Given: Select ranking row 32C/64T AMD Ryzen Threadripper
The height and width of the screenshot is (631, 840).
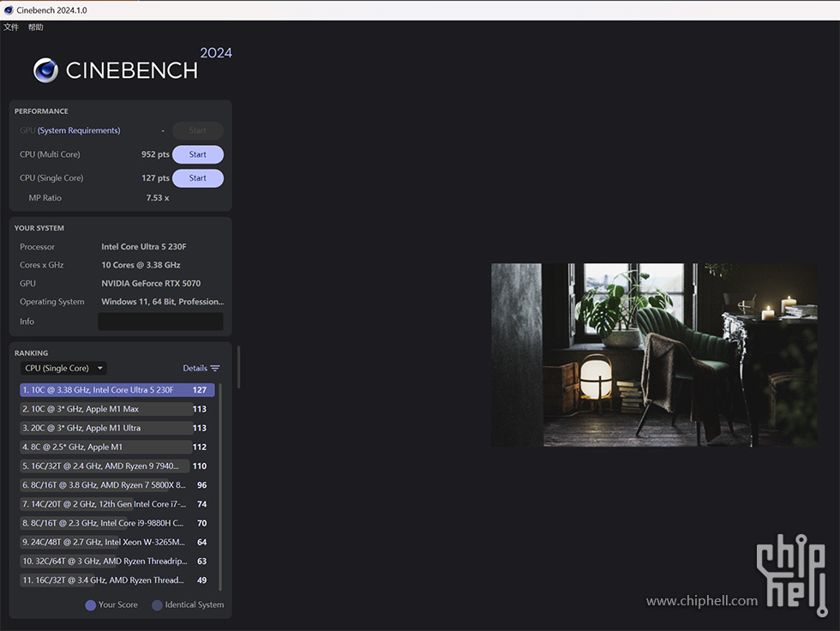Looking at the screenshot, I should click(117, 562).
